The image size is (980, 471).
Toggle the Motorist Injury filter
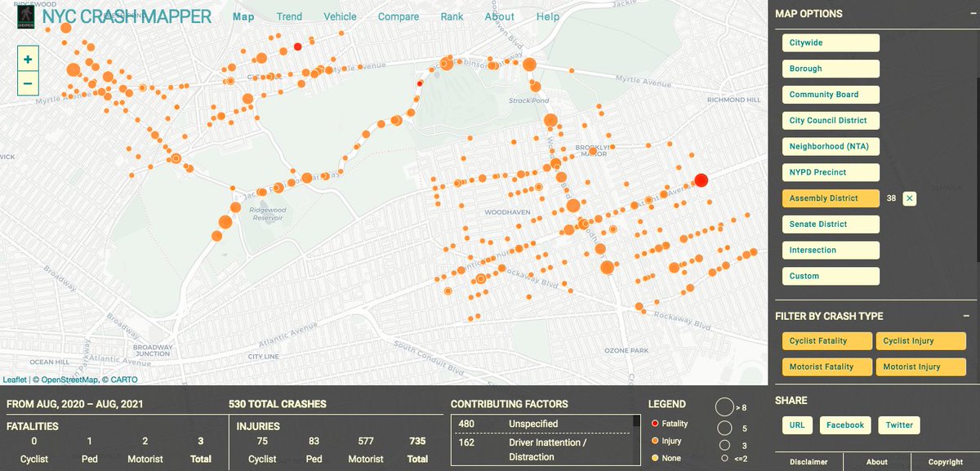coord(921,367)
